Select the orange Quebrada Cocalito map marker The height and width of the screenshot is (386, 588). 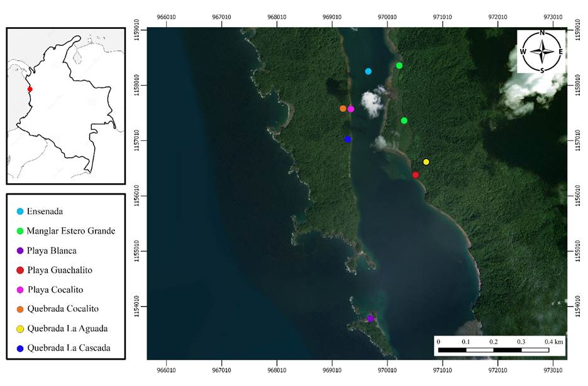click(343, 108)
